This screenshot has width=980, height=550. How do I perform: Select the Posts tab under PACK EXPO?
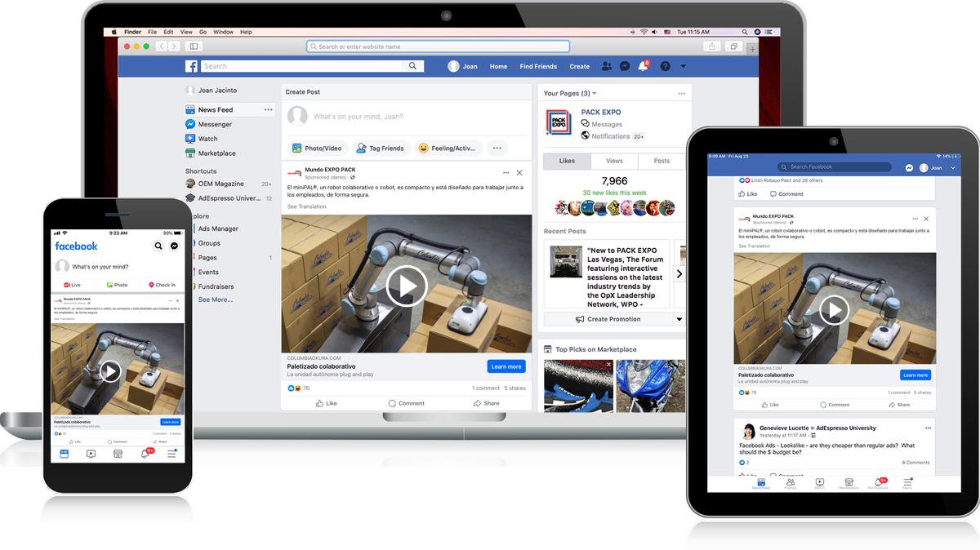click(661, 161)
